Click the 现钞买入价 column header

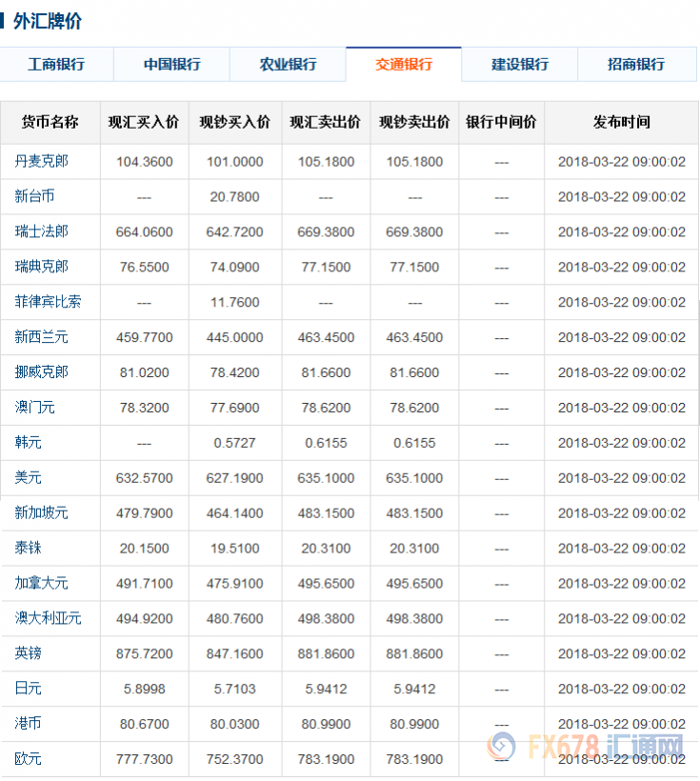point(234,123)
